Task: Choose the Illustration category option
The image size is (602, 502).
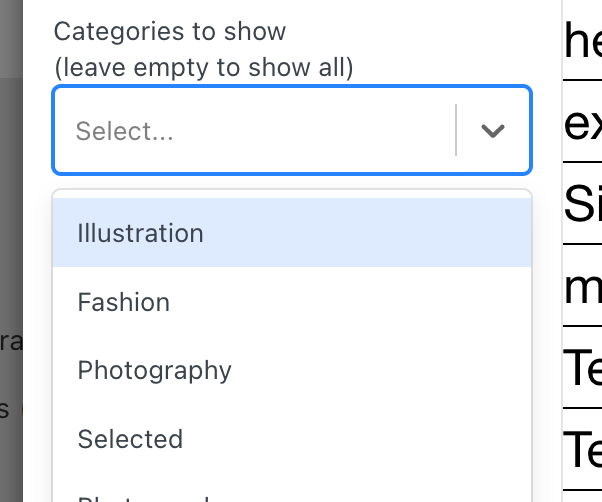Action: 140,233
